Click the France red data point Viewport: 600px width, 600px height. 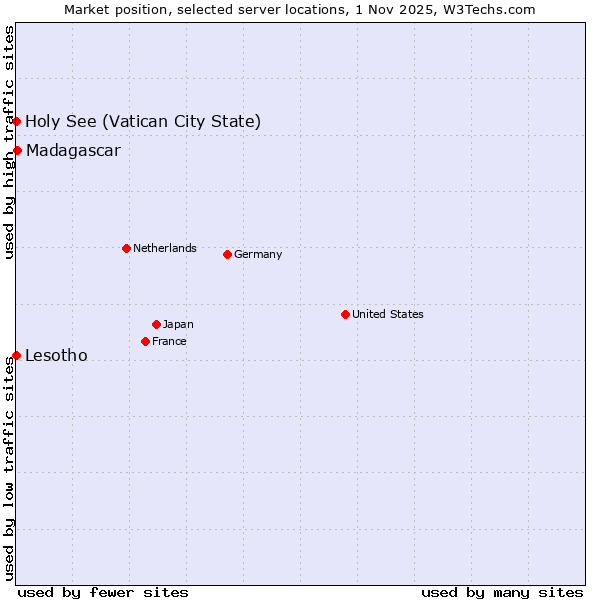coord(146,341)
